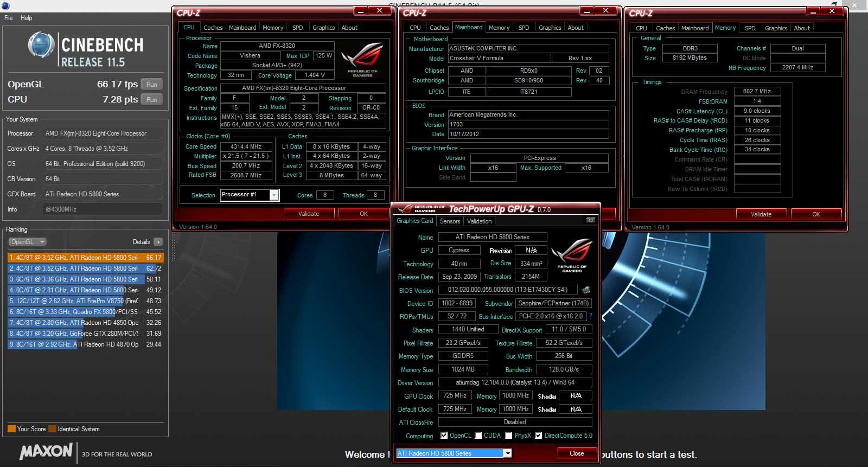Click the Crosshair V Formula model field

pyautogui.click(x=499, y=59)
